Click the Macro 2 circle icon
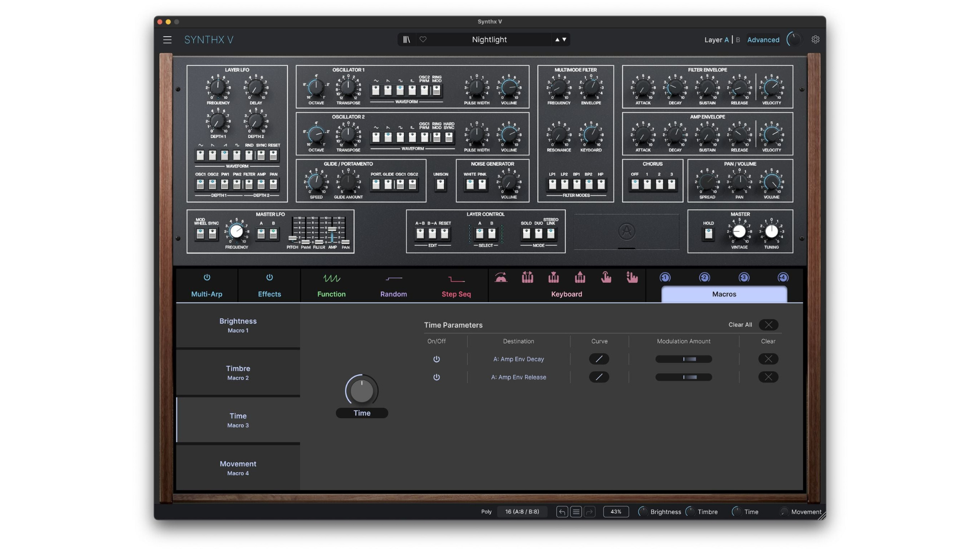980x551 pixels. (x=704, y=278)
